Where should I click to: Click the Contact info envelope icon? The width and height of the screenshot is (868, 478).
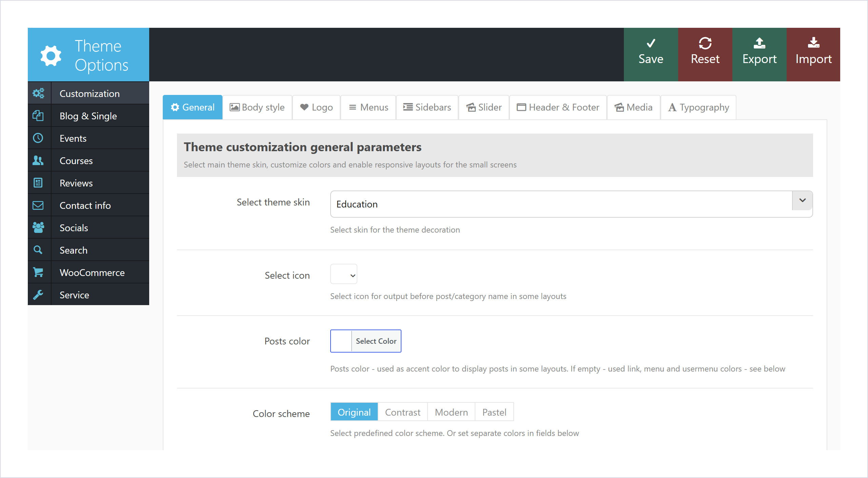pyautogui.click(x=38, y=205)
